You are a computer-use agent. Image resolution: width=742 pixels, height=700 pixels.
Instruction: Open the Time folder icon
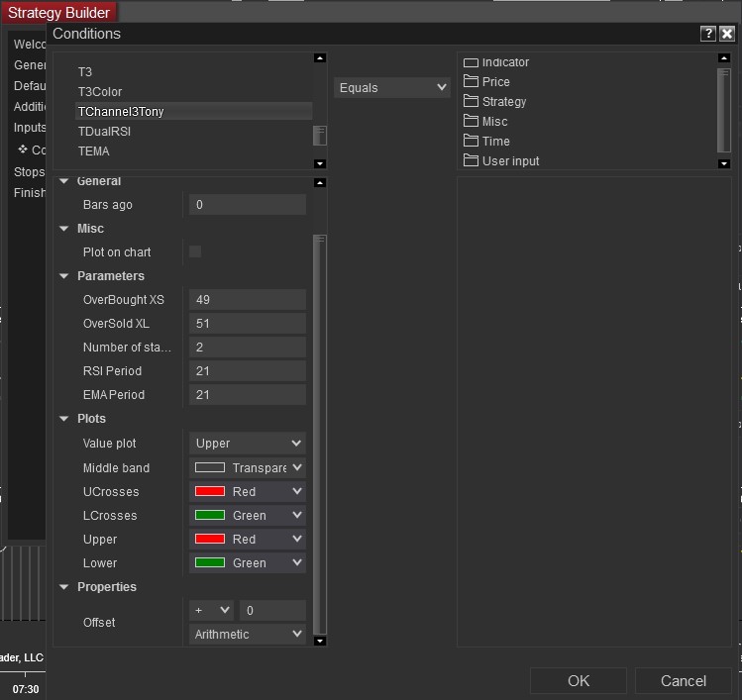[x=471, y=141]
